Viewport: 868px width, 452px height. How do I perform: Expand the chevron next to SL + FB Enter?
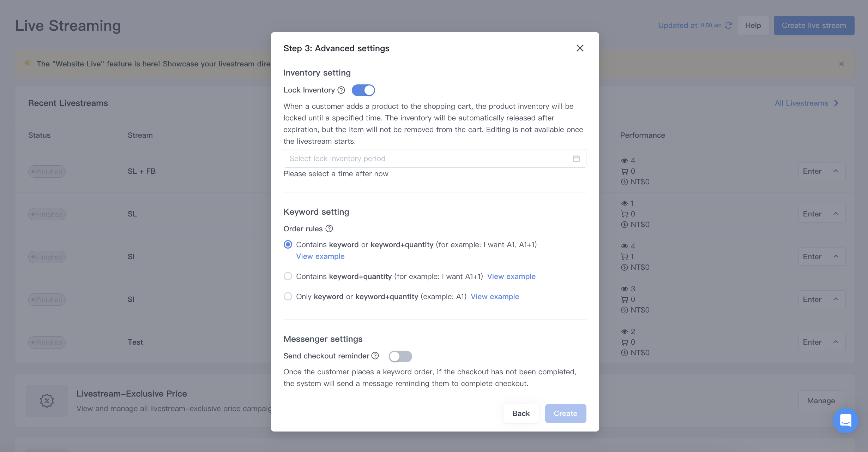point(836,171)
